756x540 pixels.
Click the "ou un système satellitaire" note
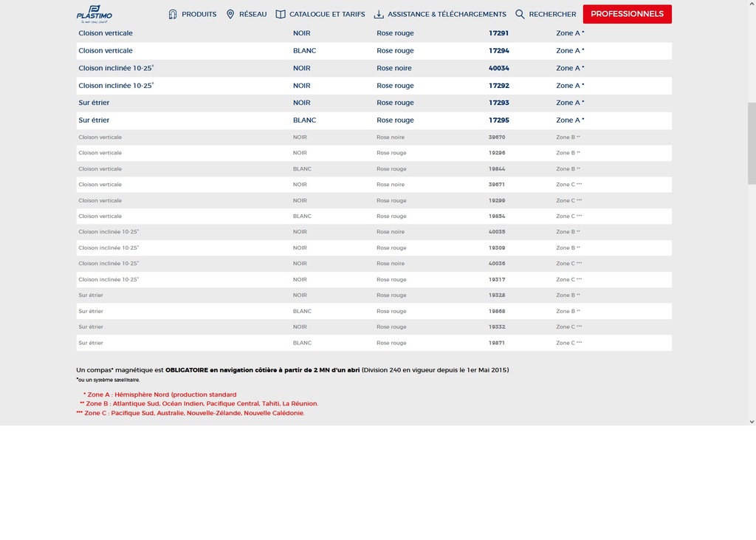click(108, 380)
